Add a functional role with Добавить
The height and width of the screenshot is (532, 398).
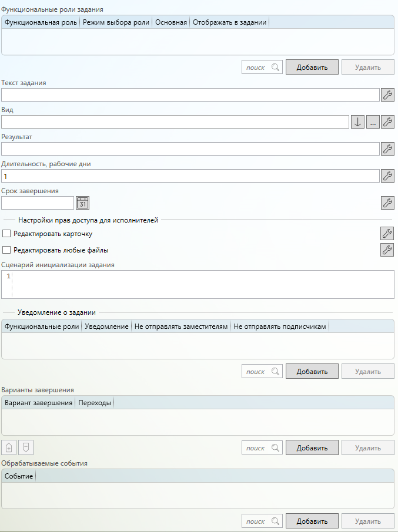coord(312,67)
